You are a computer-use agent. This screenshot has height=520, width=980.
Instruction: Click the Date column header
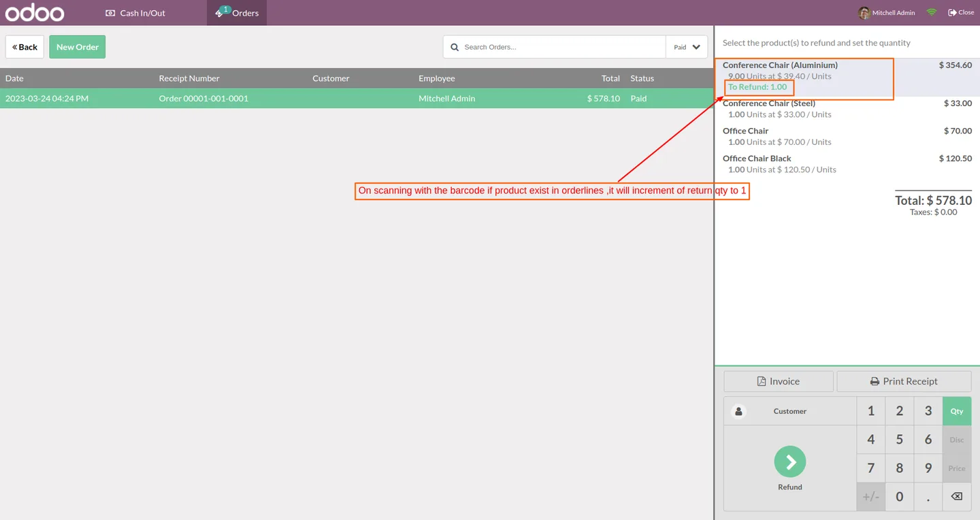point(14,78)
